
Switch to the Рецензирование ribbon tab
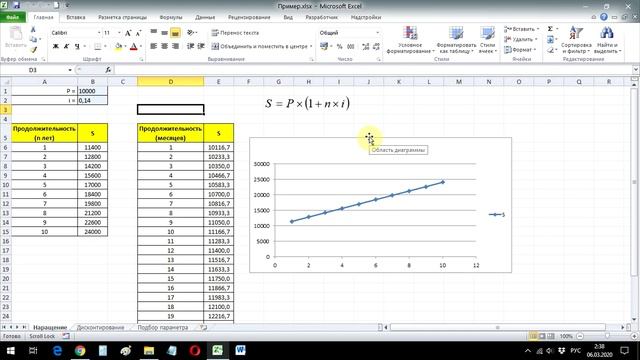coord(249,18)
